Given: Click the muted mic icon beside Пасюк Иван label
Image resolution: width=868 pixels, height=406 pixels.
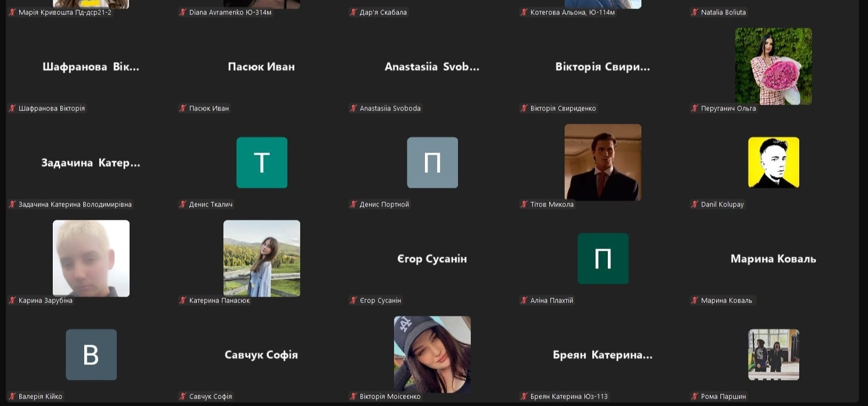Looking at the screenshot, I should 183,108.
